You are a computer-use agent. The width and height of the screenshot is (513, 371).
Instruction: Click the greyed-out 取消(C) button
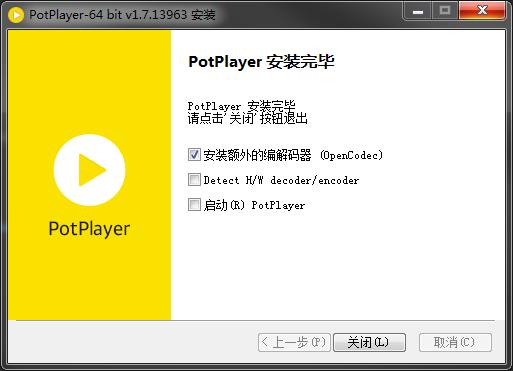coord(455,342)
